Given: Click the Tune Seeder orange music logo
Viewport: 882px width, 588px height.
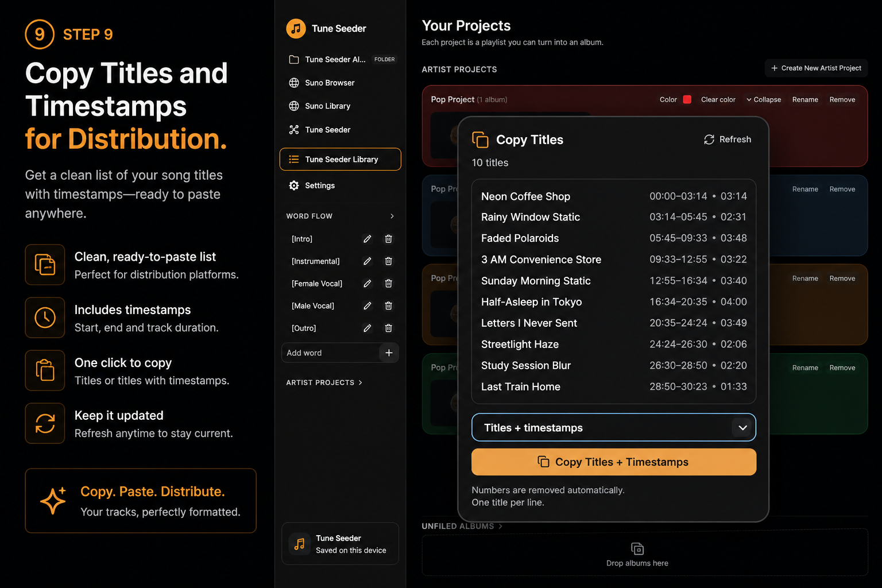Looking at the screenshot, I should tap(296, 28).
